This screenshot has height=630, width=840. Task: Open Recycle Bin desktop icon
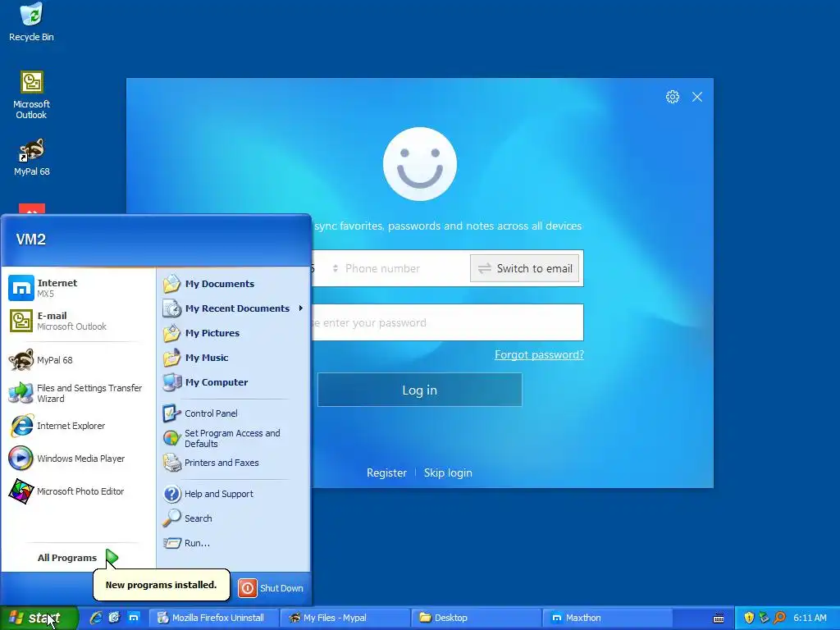(x=32, y=22)
